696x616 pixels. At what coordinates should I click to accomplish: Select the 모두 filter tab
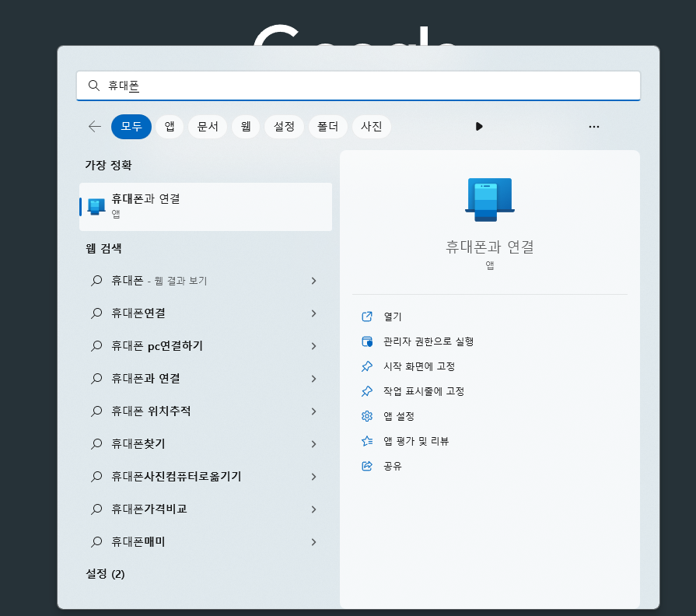[x=131, y=127]
